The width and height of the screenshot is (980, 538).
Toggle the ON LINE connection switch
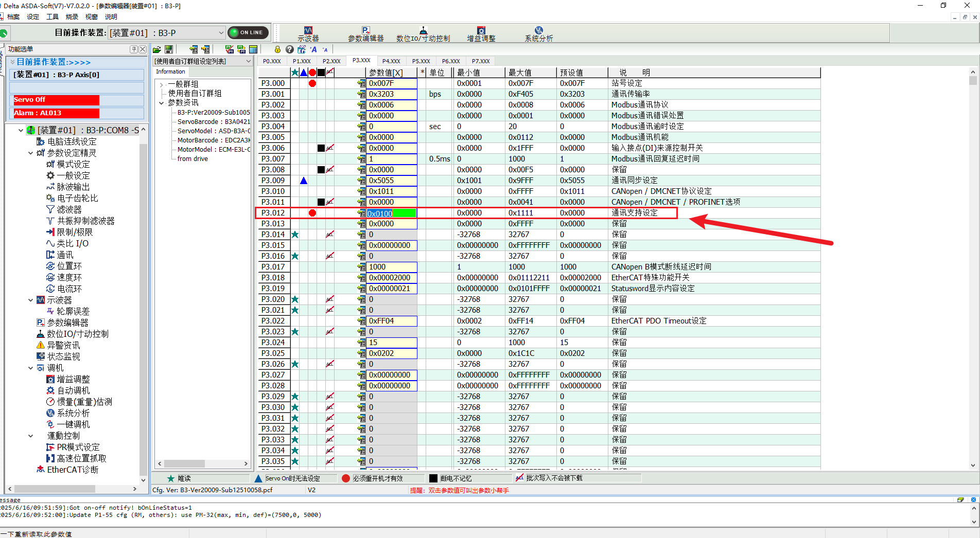248,32
